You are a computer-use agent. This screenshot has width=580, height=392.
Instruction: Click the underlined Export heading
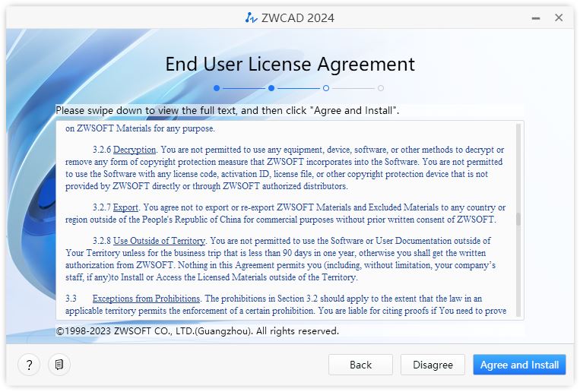coord(125,207)
